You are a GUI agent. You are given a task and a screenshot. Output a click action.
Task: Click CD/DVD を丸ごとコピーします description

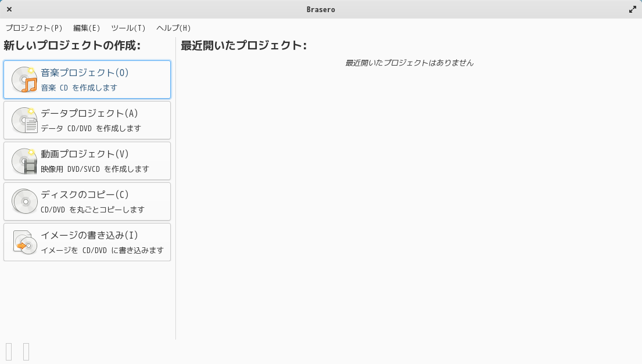coord(92,210)
